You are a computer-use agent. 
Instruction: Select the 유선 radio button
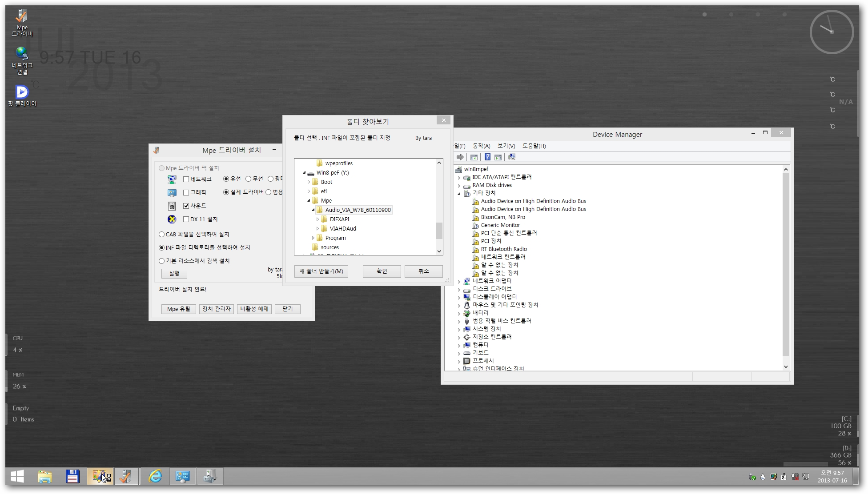click(x=226, y=179)
